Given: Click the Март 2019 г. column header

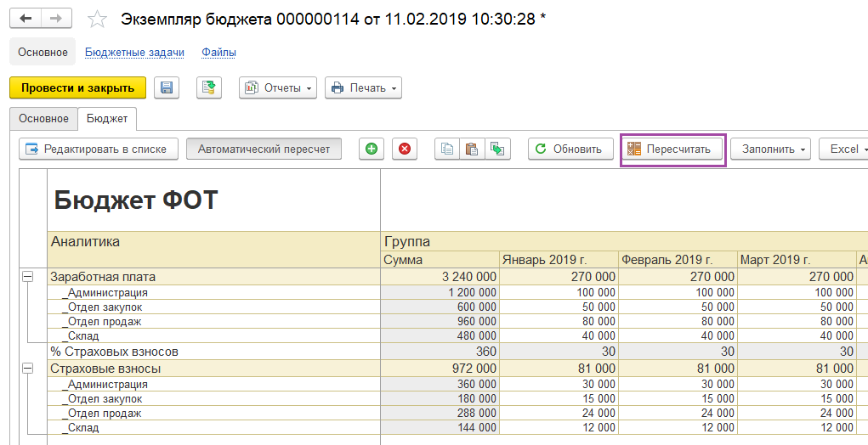Looking at the screenshot, I should coord(797,260).
